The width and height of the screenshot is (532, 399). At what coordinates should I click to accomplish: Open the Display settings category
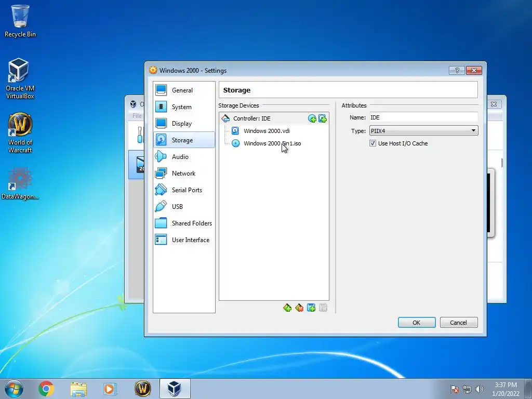[x=184, y=124]
